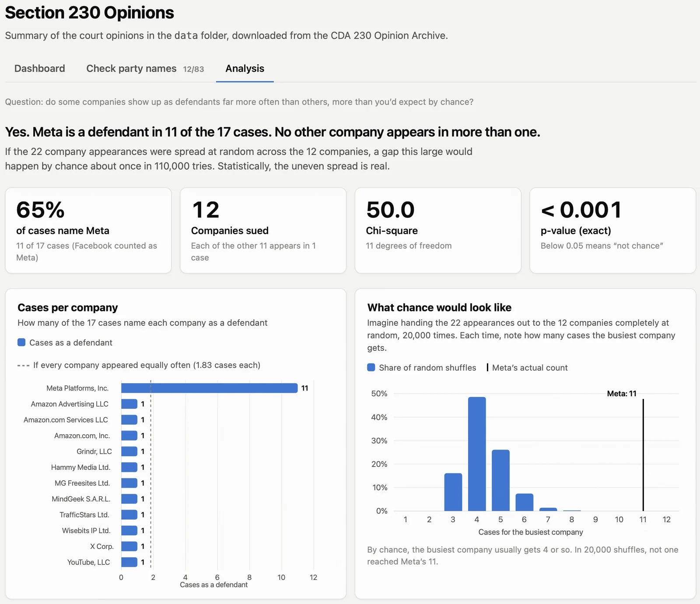Click the 50.0 Chi-square stat card
Viewport: 700px width, 604px height.
(x=438, y=230)
